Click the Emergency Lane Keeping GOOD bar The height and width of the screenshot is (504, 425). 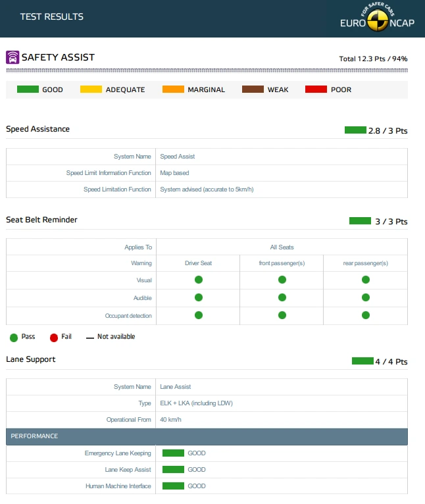[173, 453]
